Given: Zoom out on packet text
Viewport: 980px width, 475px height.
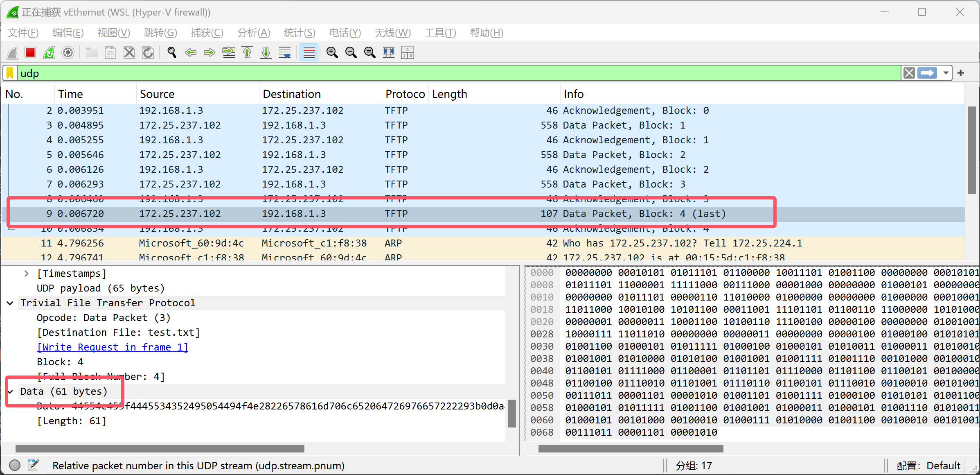Looking at the screenshot, I should click(x=351, y=52).
